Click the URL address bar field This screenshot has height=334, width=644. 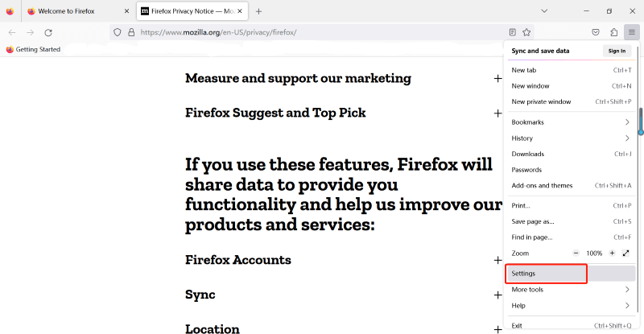[320, 32]
